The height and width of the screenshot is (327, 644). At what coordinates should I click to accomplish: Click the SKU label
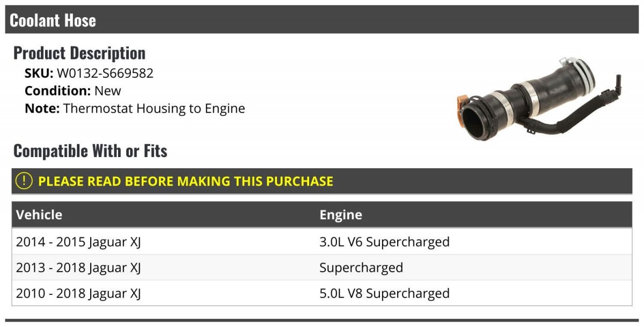pos(39,73)
